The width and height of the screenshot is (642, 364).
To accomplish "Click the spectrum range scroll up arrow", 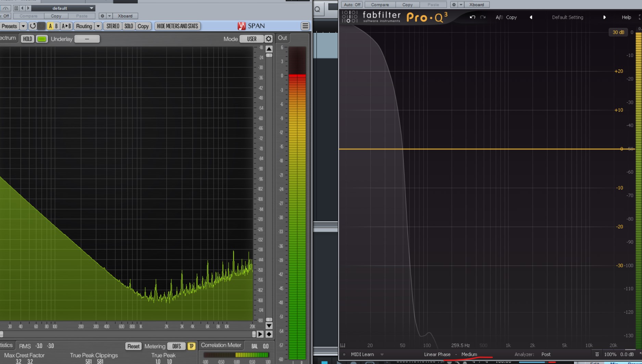I will tap(269, 49).
